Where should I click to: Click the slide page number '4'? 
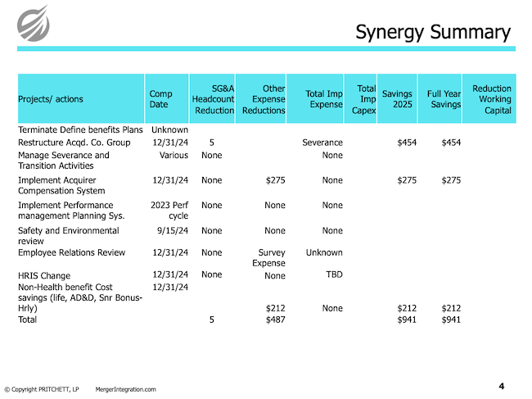point(502,386)
